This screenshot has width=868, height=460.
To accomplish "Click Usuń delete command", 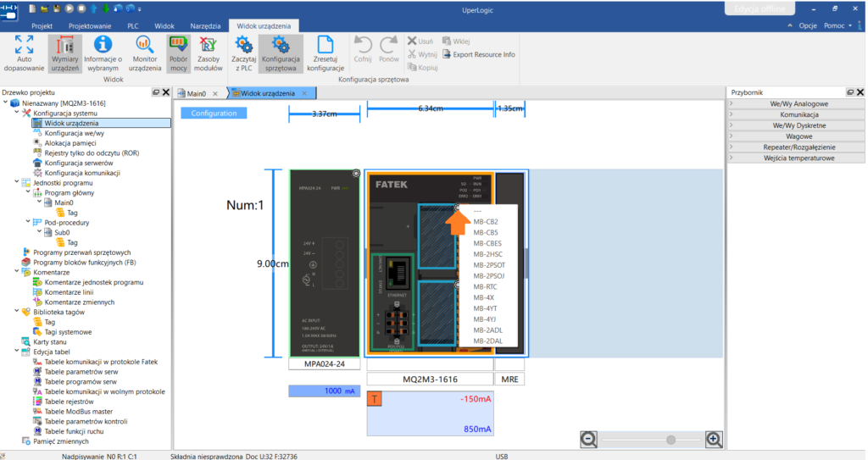I will click(420, 41).
